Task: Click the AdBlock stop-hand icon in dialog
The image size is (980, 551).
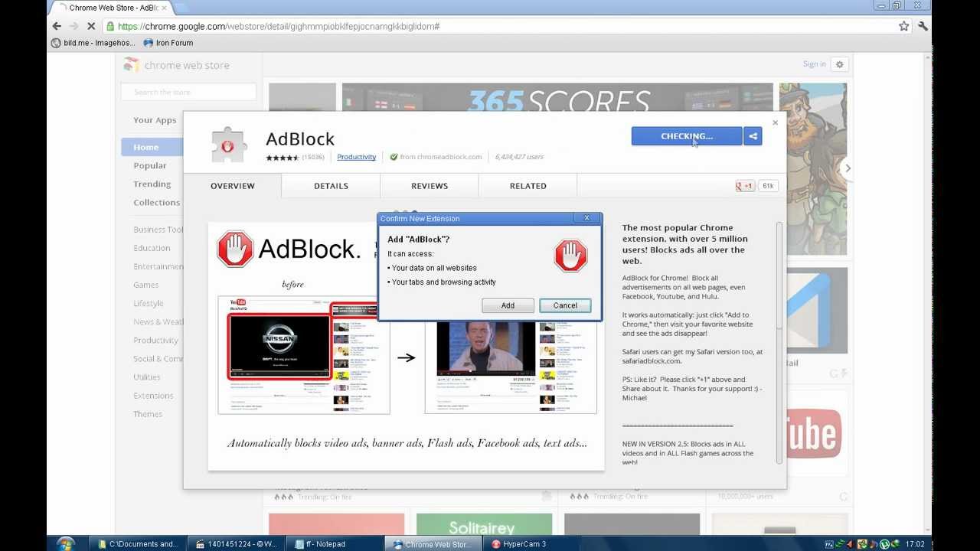Action: 570,256
